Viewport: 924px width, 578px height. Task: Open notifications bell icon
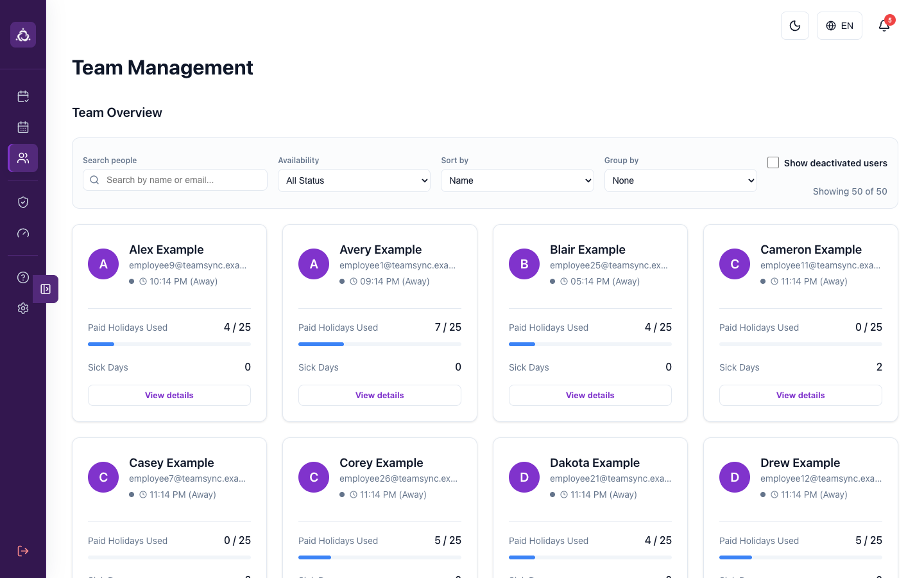884,26
